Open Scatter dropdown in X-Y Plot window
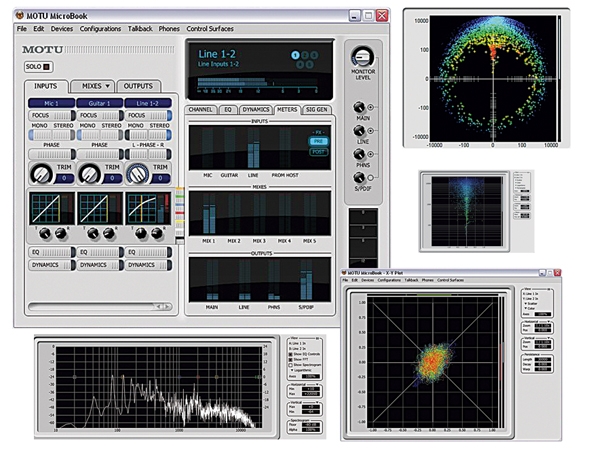Viewport: 591px width, 453px height. click(531, 303)
